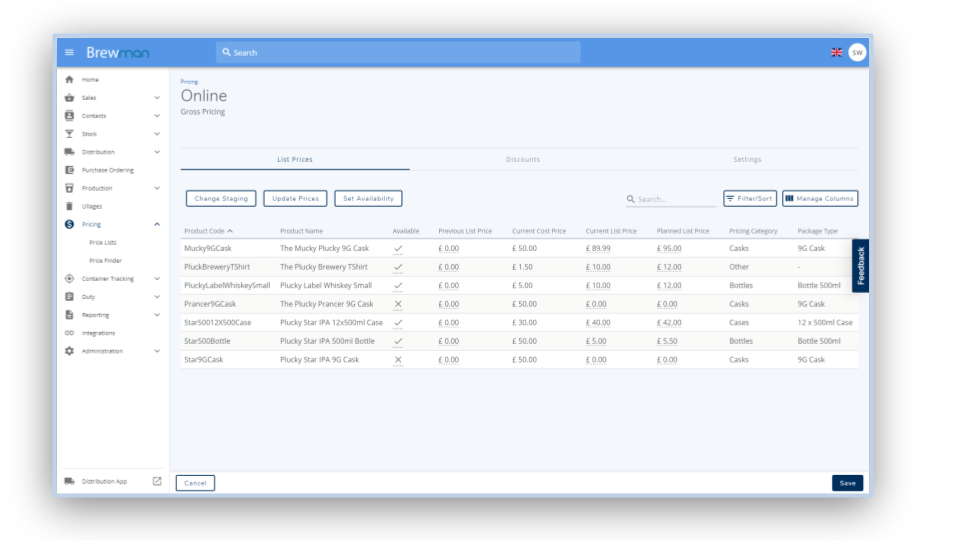Sort by the Product Code column header
Screen dimensions: 960x540
pyautogui.click(x=208, y=231)
